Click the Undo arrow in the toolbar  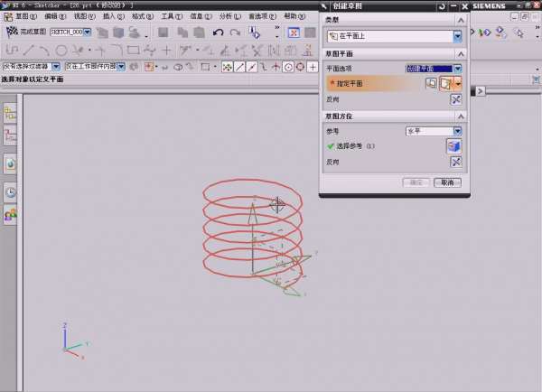(218, 33)
